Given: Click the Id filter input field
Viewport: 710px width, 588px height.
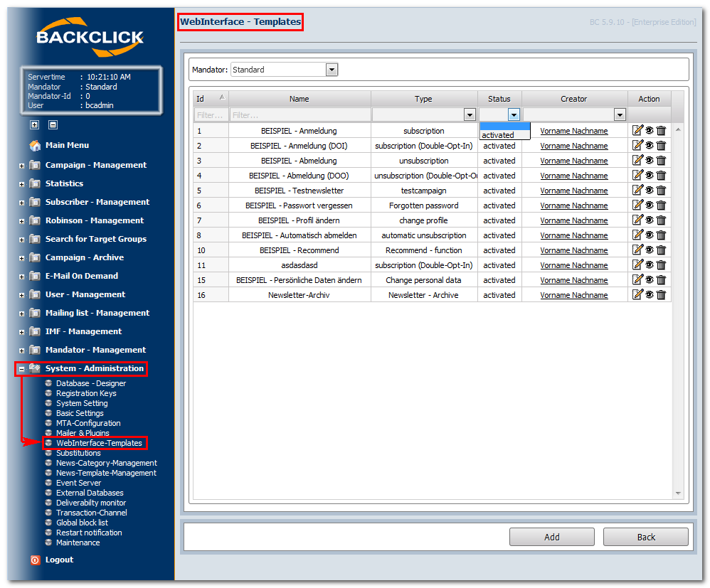Looking at the screenshot, I should (211, 115).
